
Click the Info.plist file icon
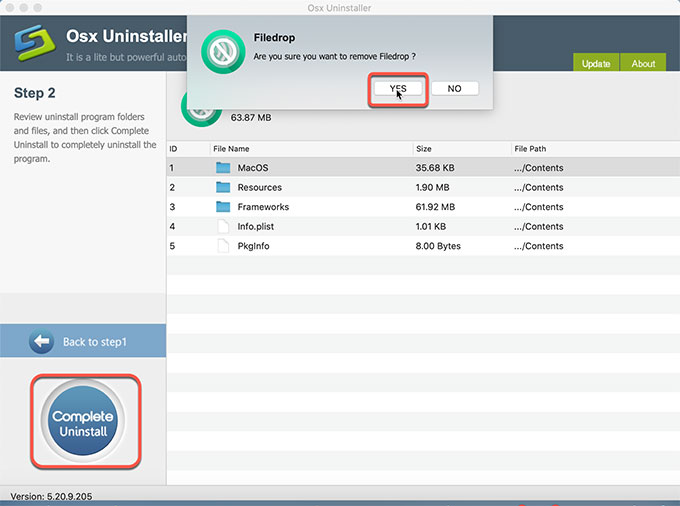(x=223, y=226)
